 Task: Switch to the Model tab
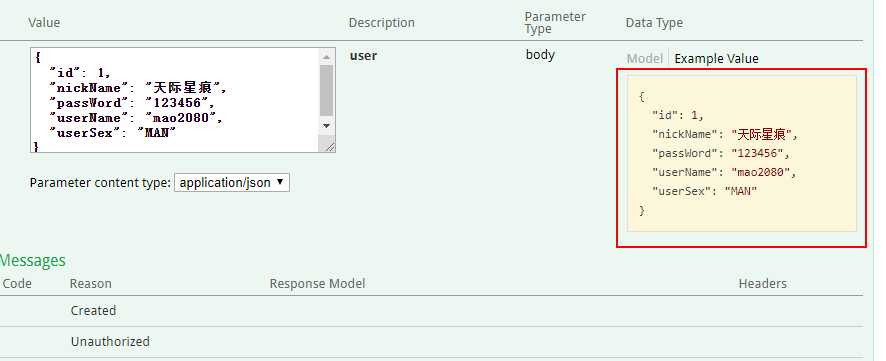pos(644,59)
